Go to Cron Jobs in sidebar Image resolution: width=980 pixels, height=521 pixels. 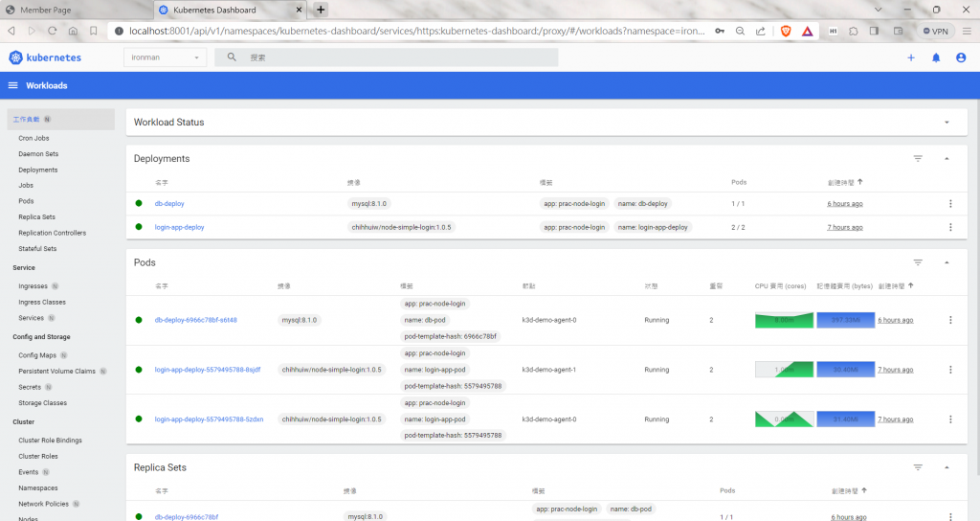click(33, 138)
